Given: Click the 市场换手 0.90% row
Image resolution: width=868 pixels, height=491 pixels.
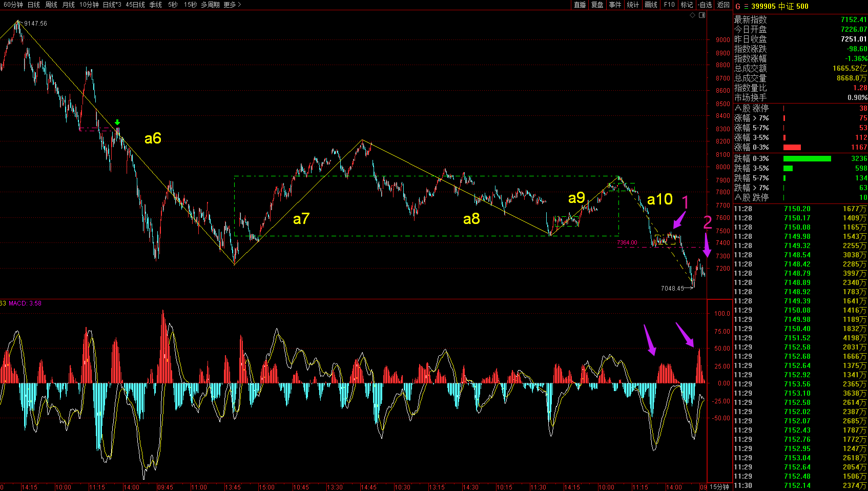Looking at the screenshot, I should coord(800,97).
